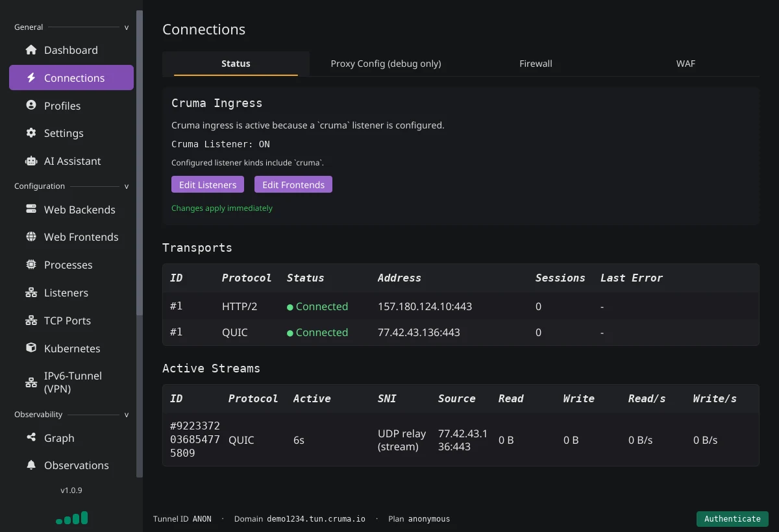Click the Tunnel ID ANON text
The width and height of the screenshot is (779, 532).
pyautogui.click(x=182, y=519)
